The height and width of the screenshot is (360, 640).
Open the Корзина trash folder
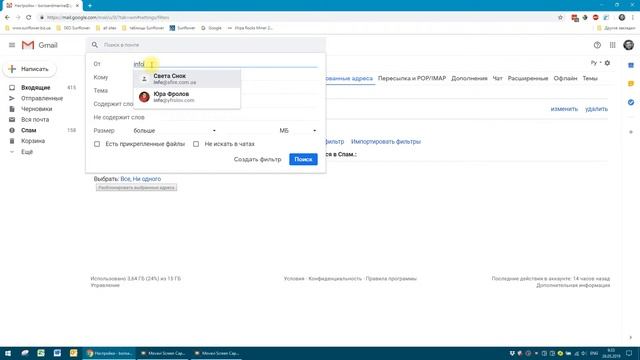coord(33,140)
